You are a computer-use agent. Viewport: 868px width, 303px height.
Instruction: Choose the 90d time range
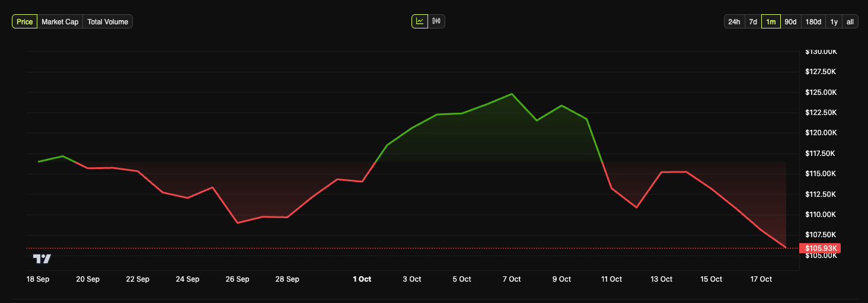pos(790,22)
